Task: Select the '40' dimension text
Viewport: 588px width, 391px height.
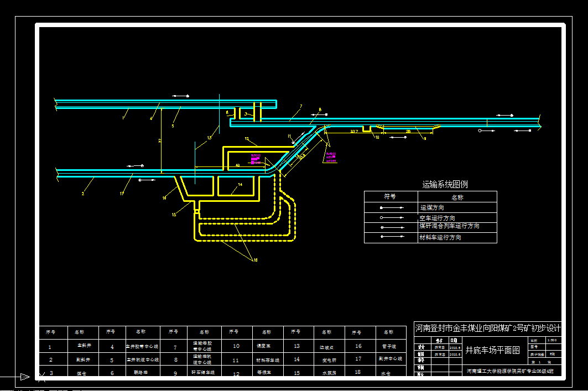Action: pos(237,165)
